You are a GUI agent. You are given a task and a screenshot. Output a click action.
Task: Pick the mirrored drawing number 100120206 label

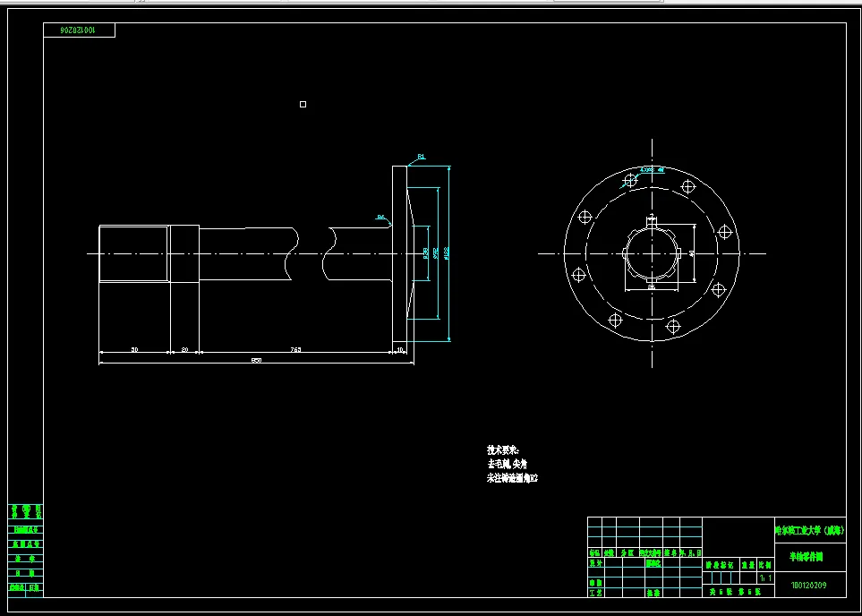[x=79, y=30]
